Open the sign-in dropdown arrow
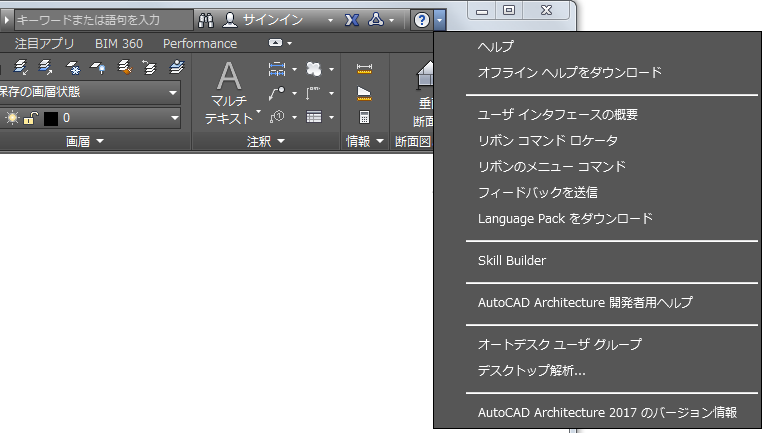 pyautogui.click(x=330, y=21)
